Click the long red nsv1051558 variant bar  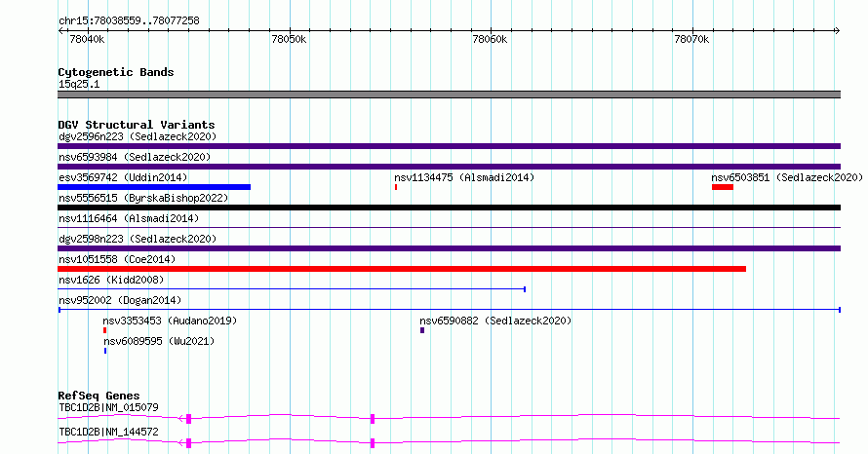(402, 269)
